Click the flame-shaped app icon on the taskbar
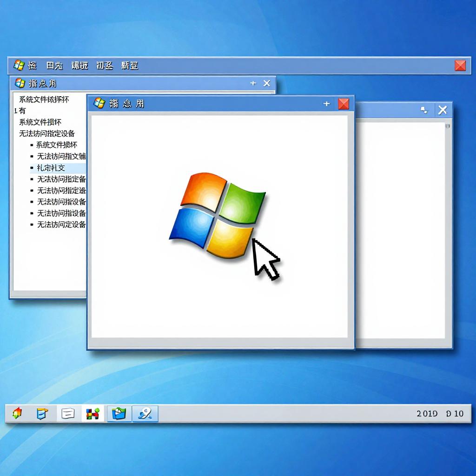Viewport: 476px width, 476px height. click(x=18, y=414)
